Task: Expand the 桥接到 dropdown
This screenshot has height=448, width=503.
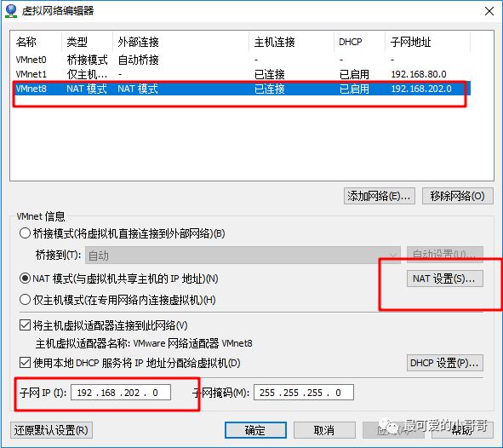Action: click(x=243, y=256)
